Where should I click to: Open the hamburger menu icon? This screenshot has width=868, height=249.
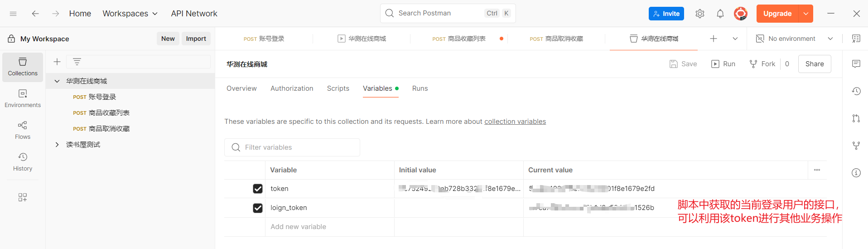[x=13, y=14]
